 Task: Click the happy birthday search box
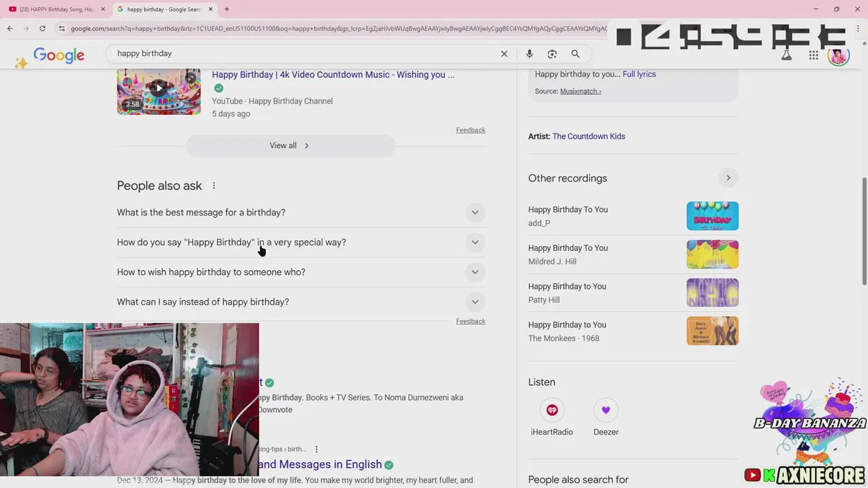305,54
